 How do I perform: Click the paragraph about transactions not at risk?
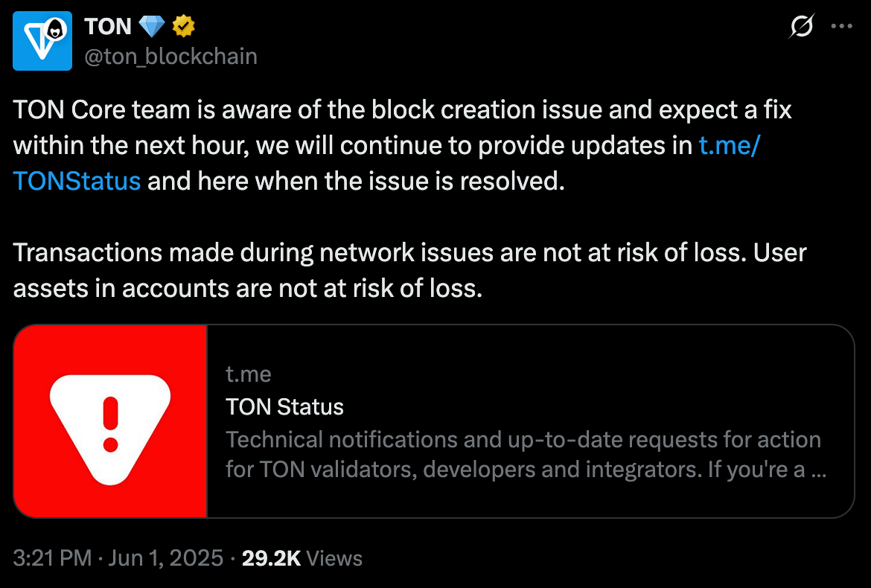click(409, 270)
